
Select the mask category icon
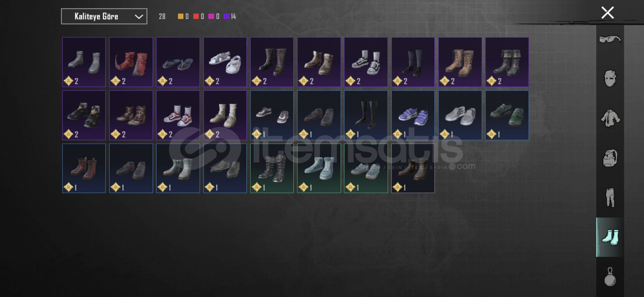tap(610, 78)
